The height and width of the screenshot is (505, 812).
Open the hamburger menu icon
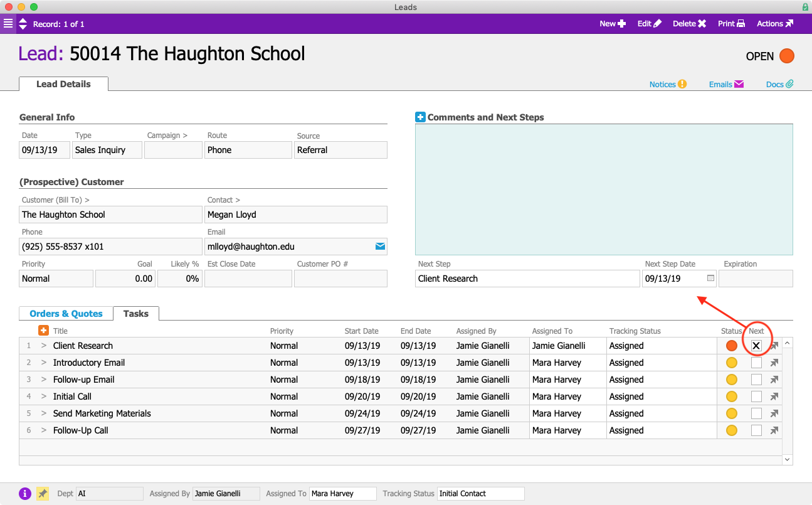pos(8,24)
